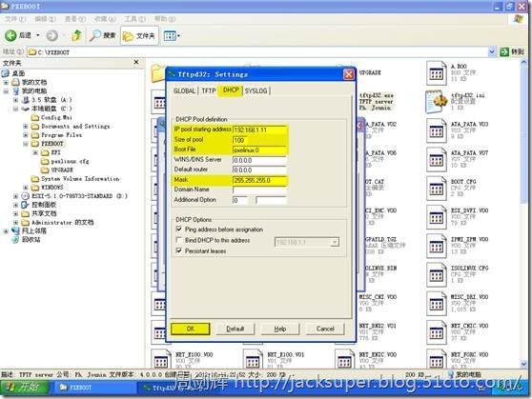Open the bind address 192.168.1.1 combo box
Screen dimensions: 532x399
[x=307, y=242]
